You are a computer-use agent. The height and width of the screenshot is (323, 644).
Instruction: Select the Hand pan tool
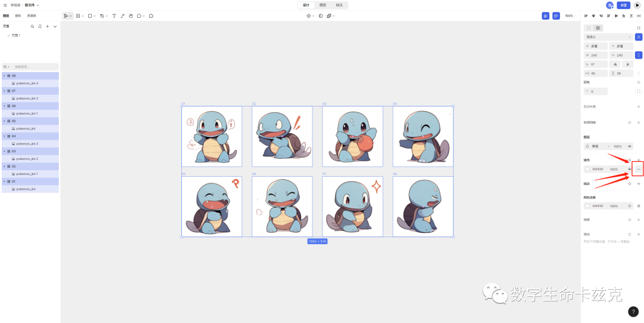(131, 16)
